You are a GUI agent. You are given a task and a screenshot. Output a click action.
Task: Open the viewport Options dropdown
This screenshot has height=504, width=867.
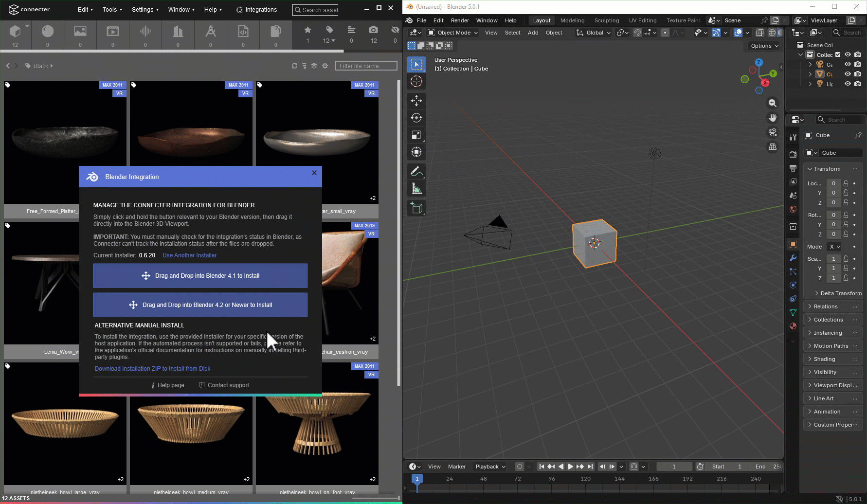(764, 46)
